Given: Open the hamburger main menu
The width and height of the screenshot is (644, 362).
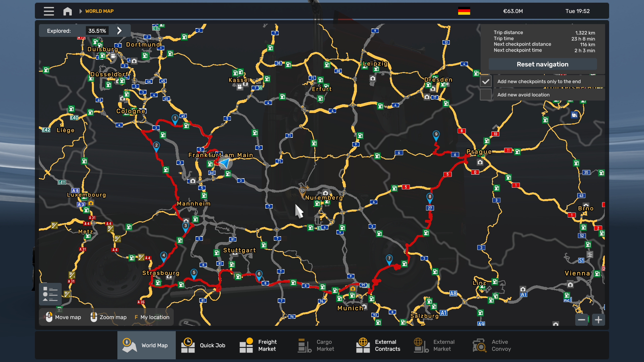Looking at the screenshot, I should click(x=49, y=11).
